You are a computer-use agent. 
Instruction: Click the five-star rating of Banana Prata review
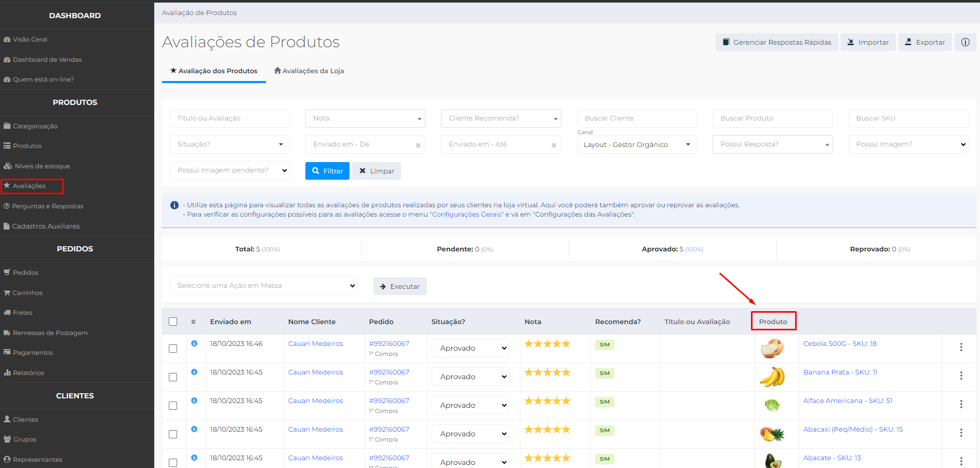(547, 372)
